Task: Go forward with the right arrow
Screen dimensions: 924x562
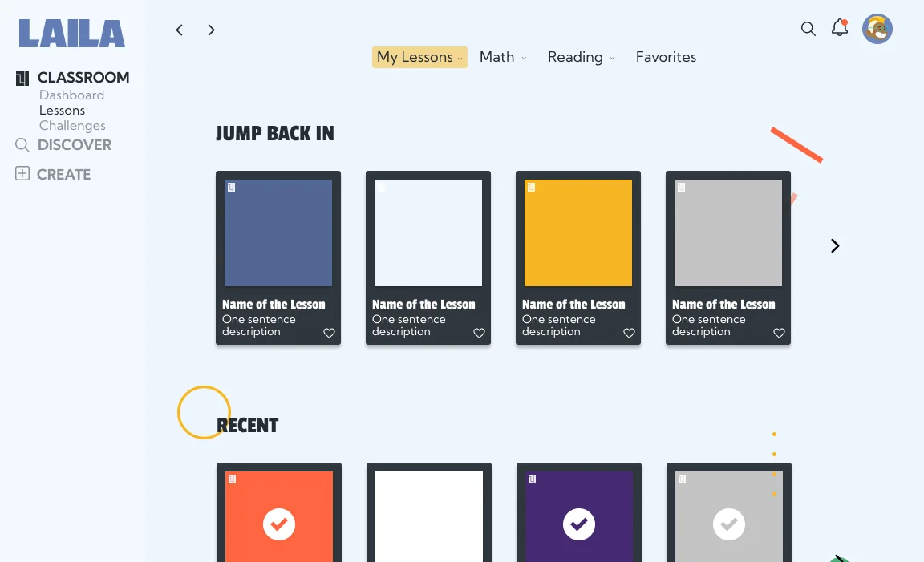Action: pyautogui.click(x=212, y=30)
